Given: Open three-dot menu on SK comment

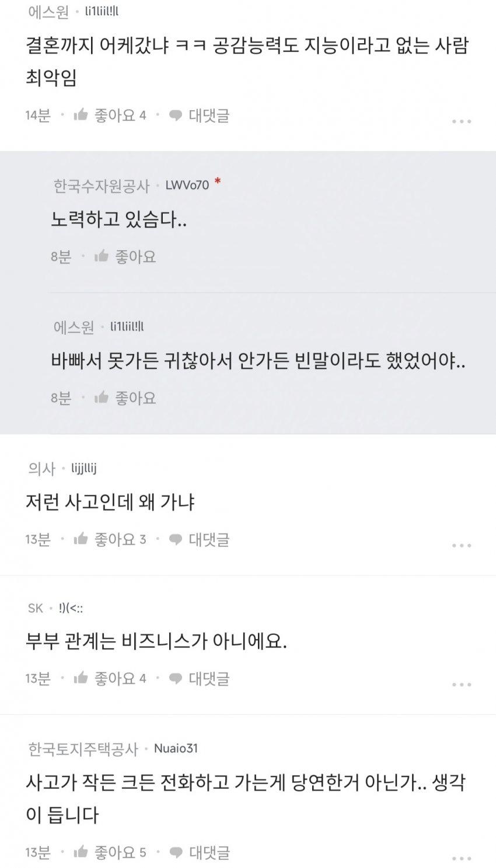Looking at the screenshot, I should pyautogui.click(x=461, y=684).
